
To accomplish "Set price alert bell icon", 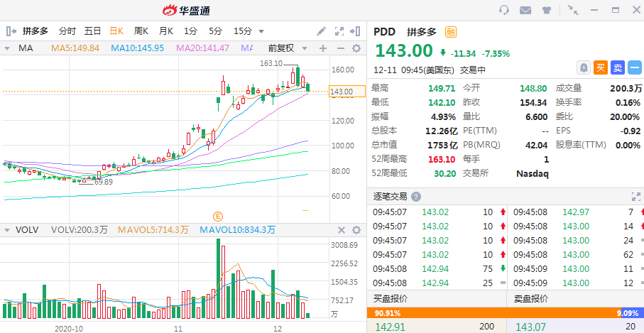I will pos(583,67).
